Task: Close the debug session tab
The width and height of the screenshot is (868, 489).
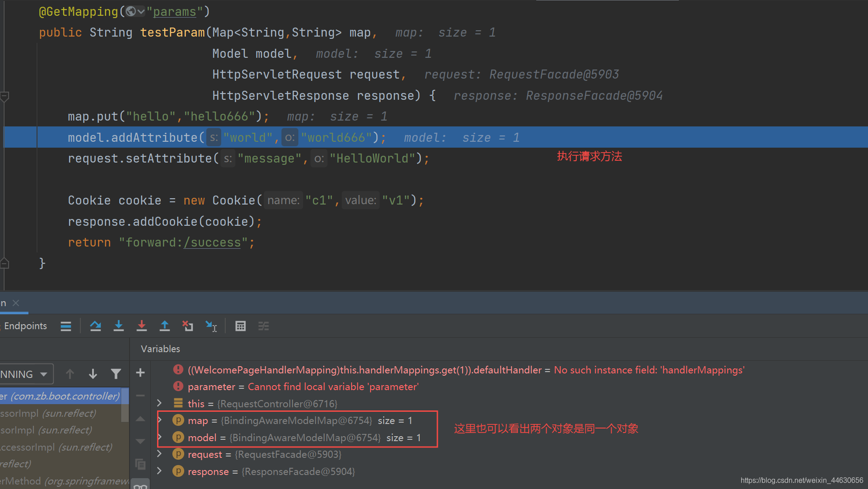Action: pyautogui.click(x=16, y=303)
